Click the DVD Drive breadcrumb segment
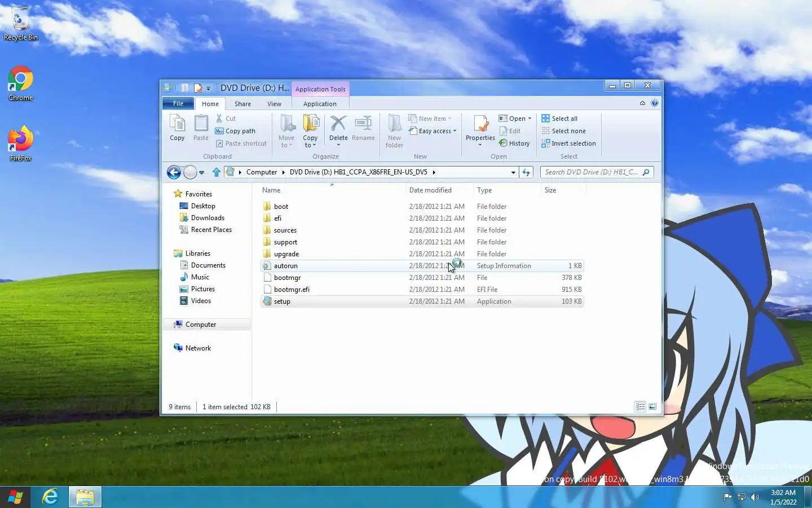 point(359,172)
